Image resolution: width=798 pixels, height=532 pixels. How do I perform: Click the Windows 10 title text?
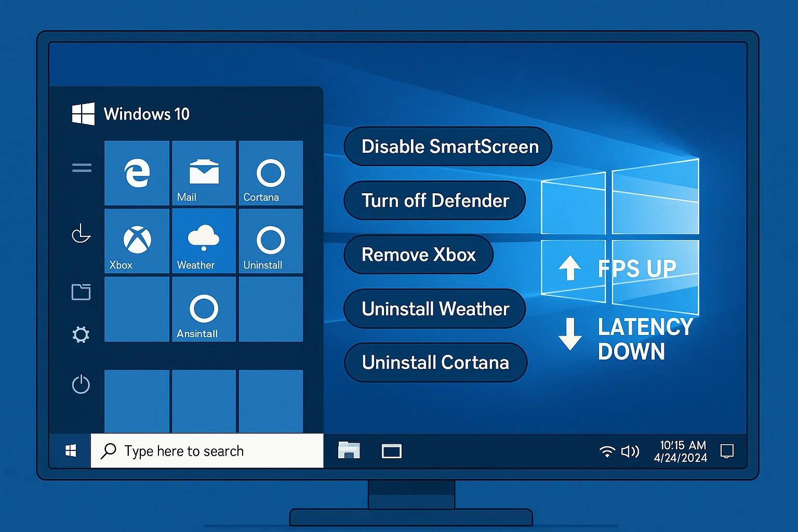coord(147,114)
